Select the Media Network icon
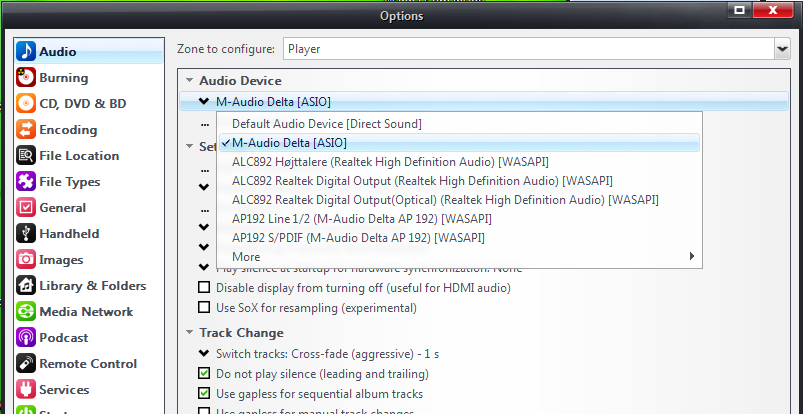 point(26,312)
